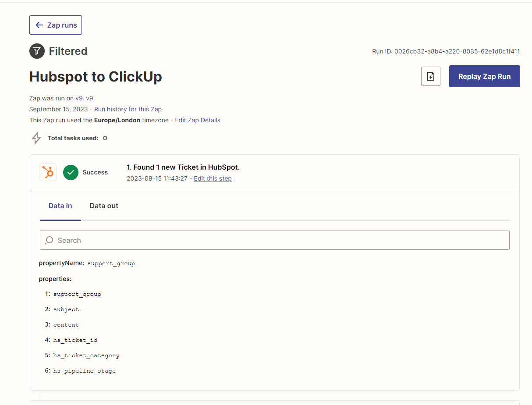The height and width of the screenshot is (405, 532).
Task: Click the Filtered funnel status icon
Action: pos(37,51)
